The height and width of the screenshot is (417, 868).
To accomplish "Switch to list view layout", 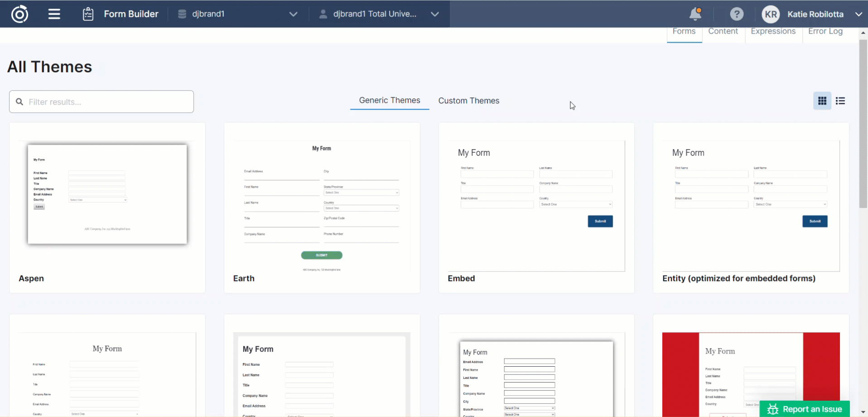I will [840, 101].
